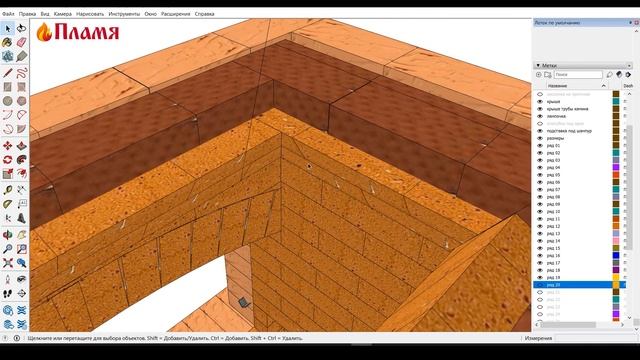Click into the tags search field
Image resolution: width=640 pixels, height=360 pixels.
coord(578,75)
